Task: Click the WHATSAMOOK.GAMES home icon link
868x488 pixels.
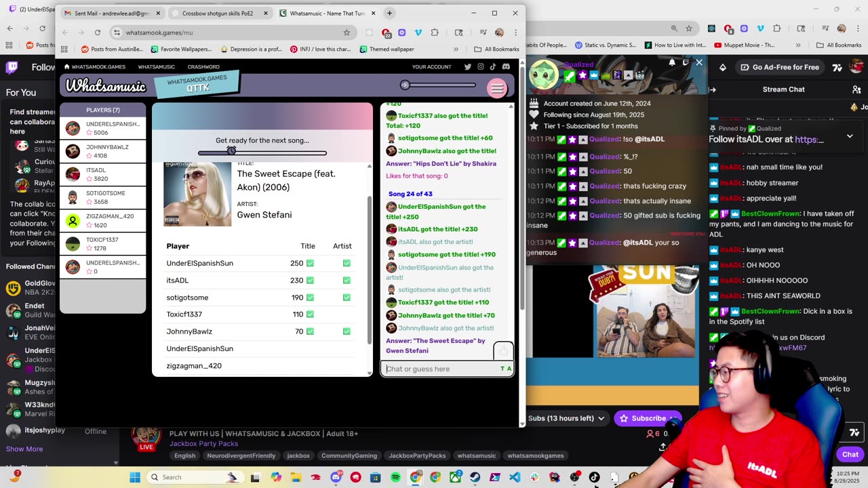Action: (x=94, y=66)
